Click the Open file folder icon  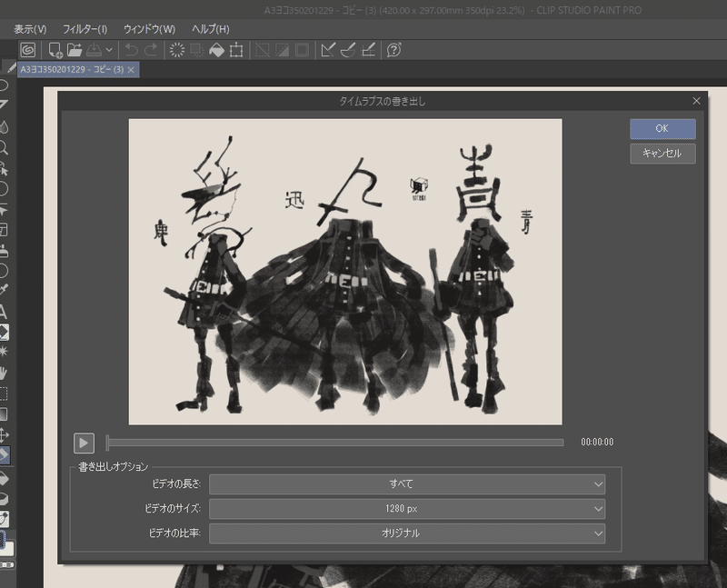[x=75, y=50]
